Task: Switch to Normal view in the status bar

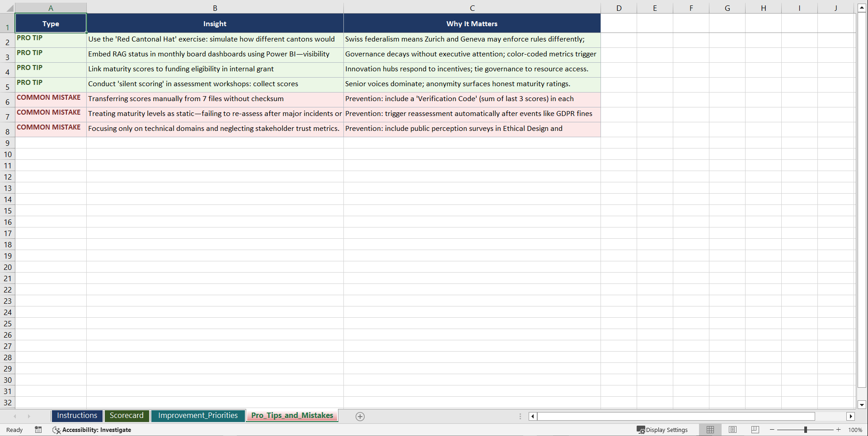Action: click(x=710, y=430)
